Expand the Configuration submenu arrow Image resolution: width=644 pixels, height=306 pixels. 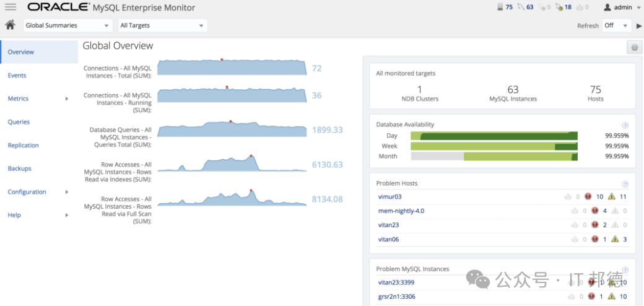[66, 192]
